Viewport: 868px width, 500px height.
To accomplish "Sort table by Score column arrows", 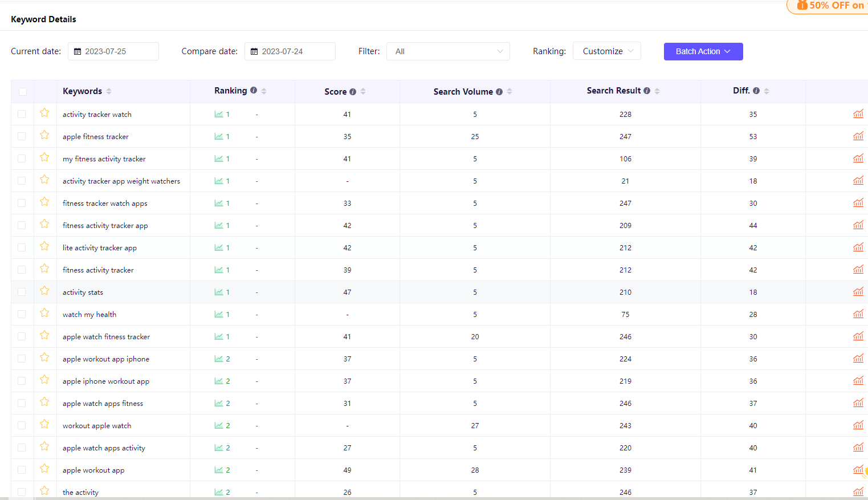I will tap(363, 91).
